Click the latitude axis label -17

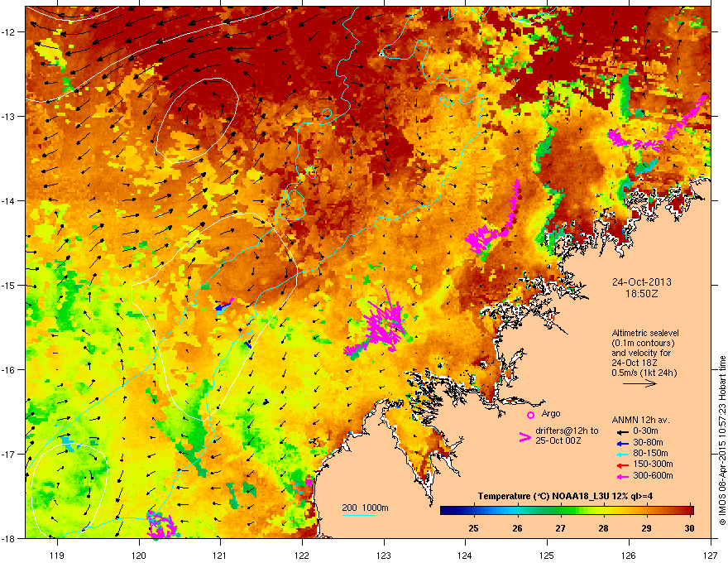point(9,455)
